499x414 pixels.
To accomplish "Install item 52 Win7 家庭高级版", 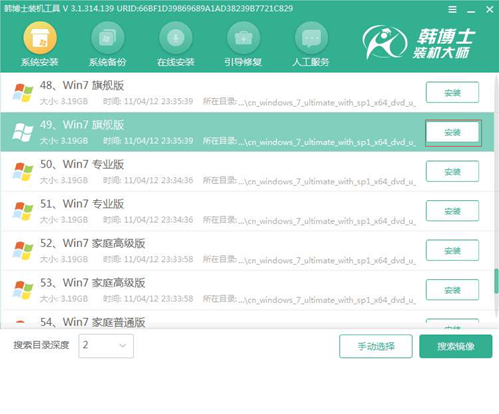I will (452, 250).
